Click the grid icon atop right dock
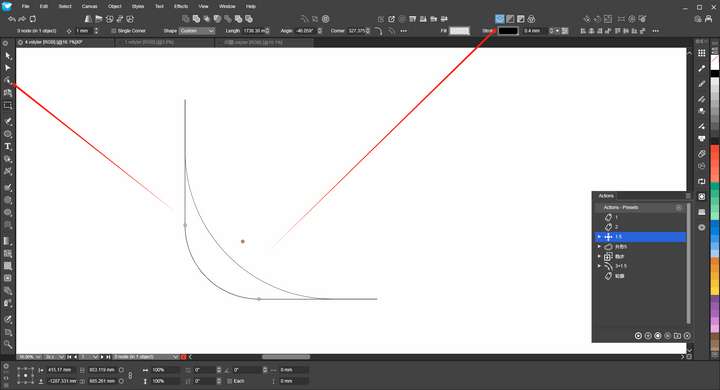This screenshot has height=390, width=720. pyautogui.click(x=702, y=53)
